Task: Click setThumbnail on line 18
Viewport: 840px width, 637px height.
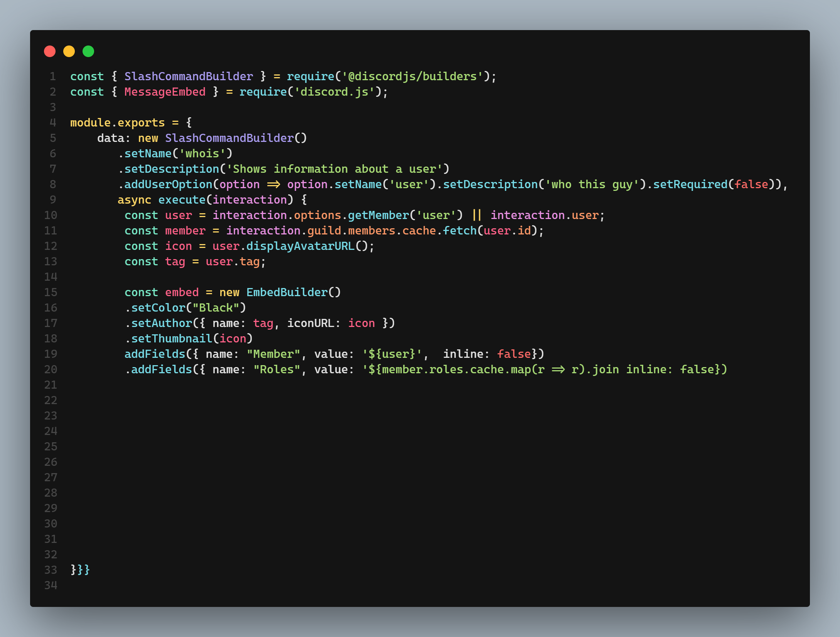Action: [172, 339]
